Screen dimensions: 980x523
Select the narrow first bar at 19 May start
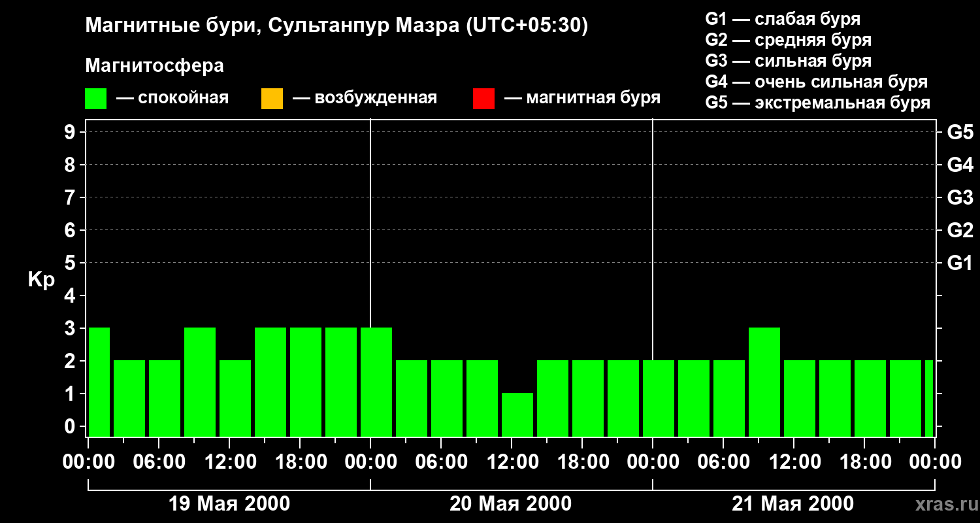[x=99, y=382]
